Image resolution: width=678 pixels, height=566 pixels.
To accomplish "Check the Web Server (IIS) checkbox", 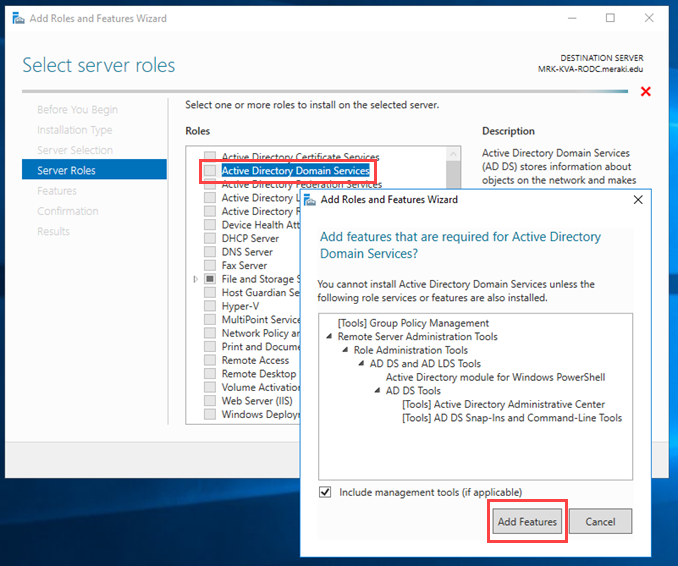I will click(x=210, y=401).
